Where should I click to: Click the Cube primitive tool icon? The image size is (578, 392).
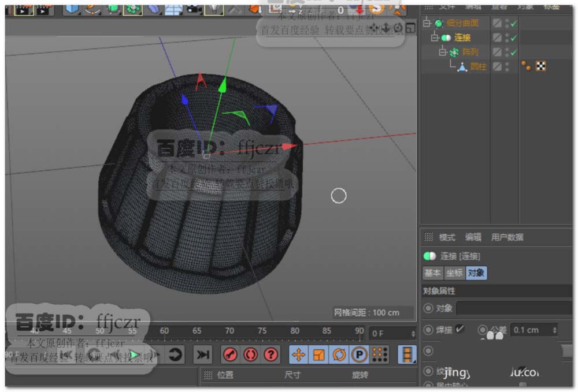[x=72, y=9]
